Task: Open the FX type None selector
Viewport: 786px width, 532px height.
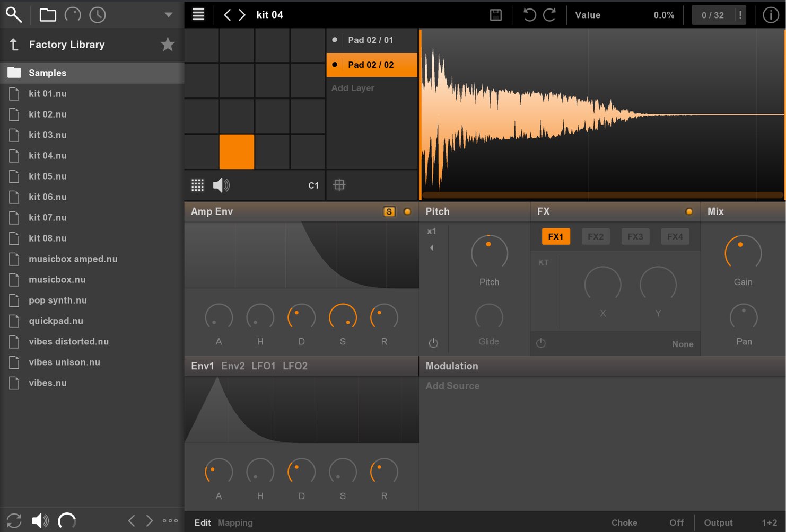Action: 683,344
